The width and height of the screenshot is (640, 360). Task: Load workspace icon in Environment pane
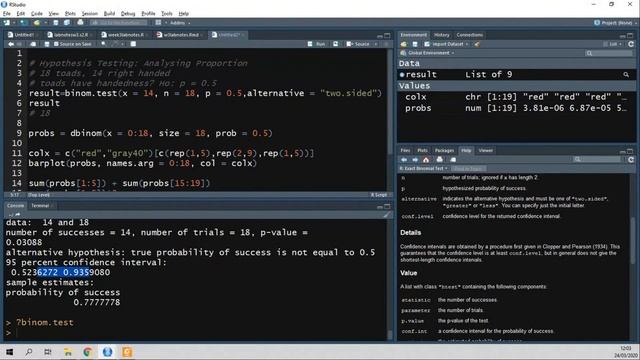coord(404,44)
